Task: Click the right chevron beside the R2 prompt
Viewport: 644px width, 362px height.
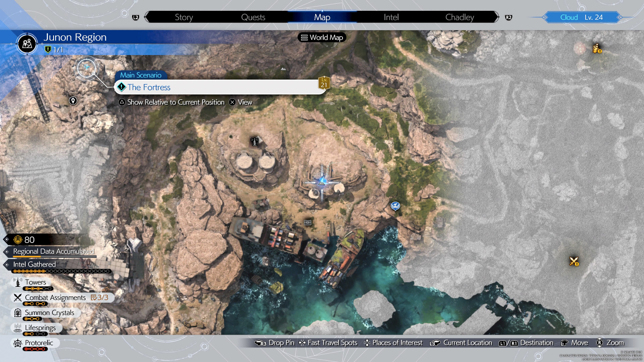Action: pos(498,17)
